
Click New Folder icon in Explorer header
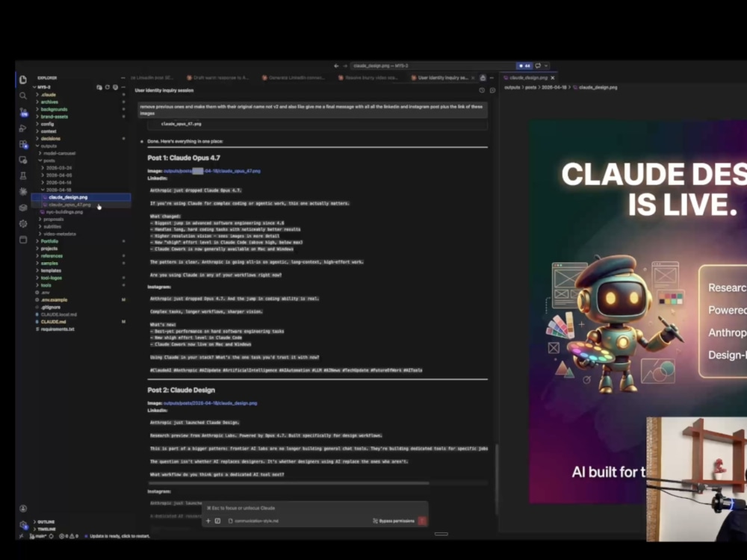99,87
